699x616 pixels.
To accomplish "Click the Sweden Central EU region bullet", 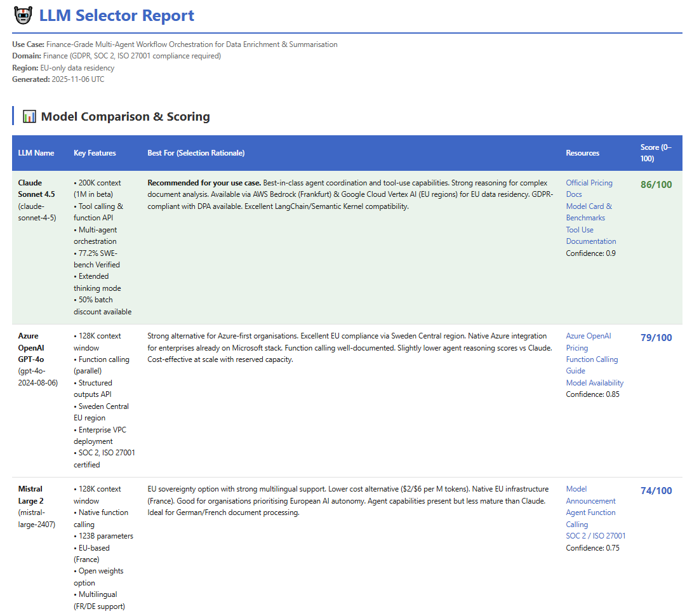I will 101,412.
